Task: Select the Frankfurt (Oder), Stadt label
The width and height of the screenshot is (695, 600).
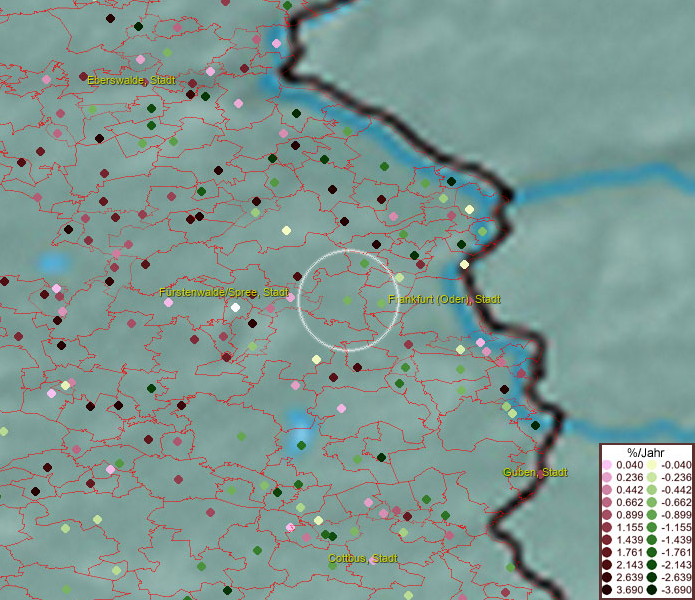Action: (x=444, y=300)
